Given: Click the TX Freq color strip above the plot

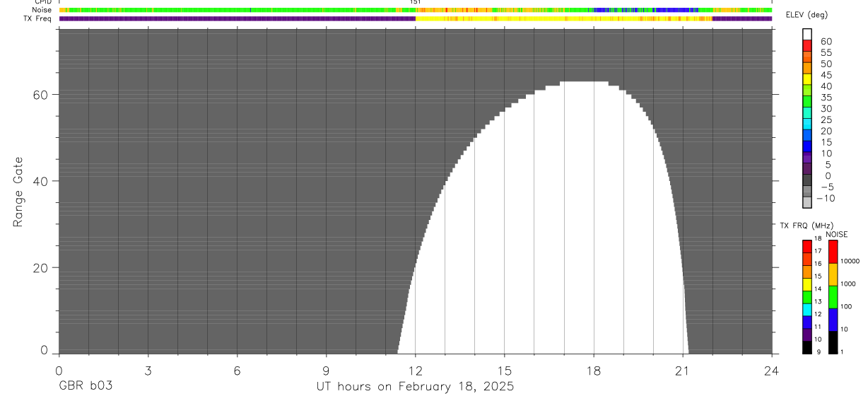Looking at the screenshot, I should tap(415, 18).
